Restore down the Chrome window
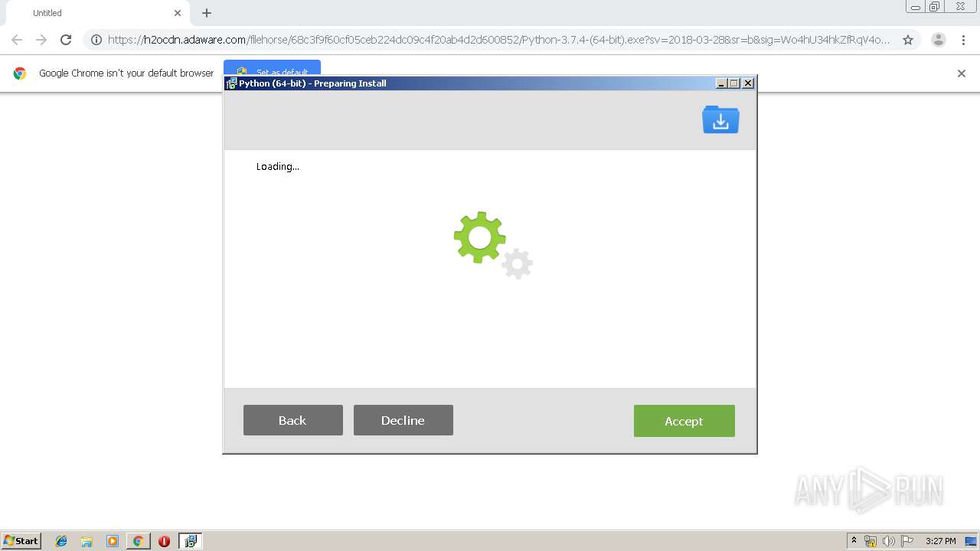The image size is (980, 551). click(x=935, y=6)
